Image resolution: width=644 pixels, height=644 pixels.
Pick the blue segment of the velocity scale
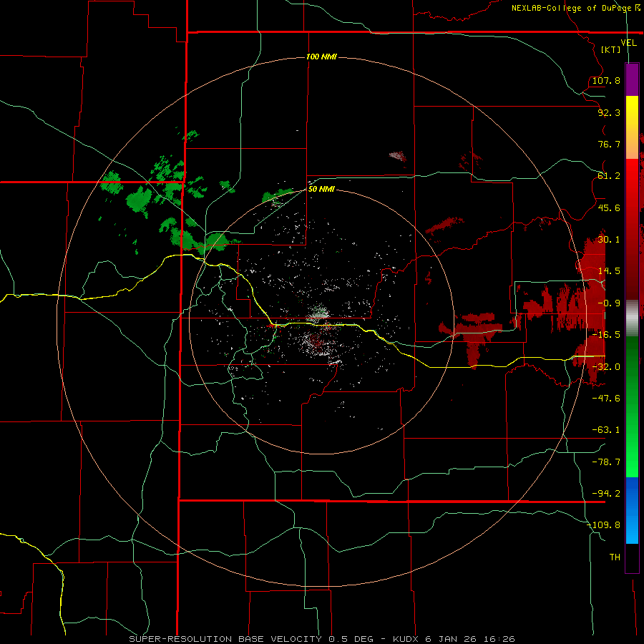click(x=632, y=510)
